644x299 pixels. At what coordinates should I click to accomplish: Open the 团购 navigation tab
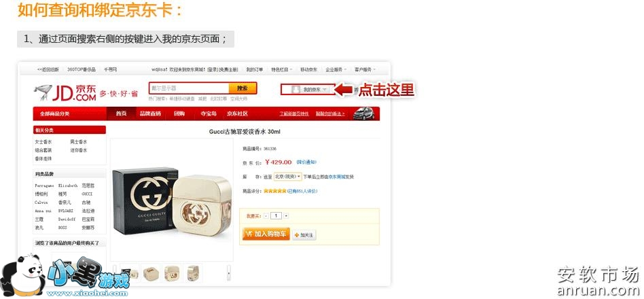(x=179, y=113)
